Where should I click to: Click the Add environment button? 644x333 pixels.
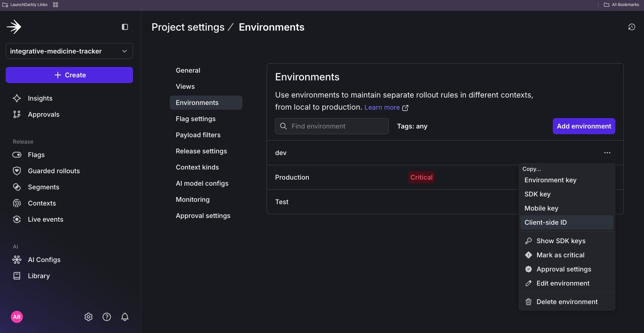[584, 126]
